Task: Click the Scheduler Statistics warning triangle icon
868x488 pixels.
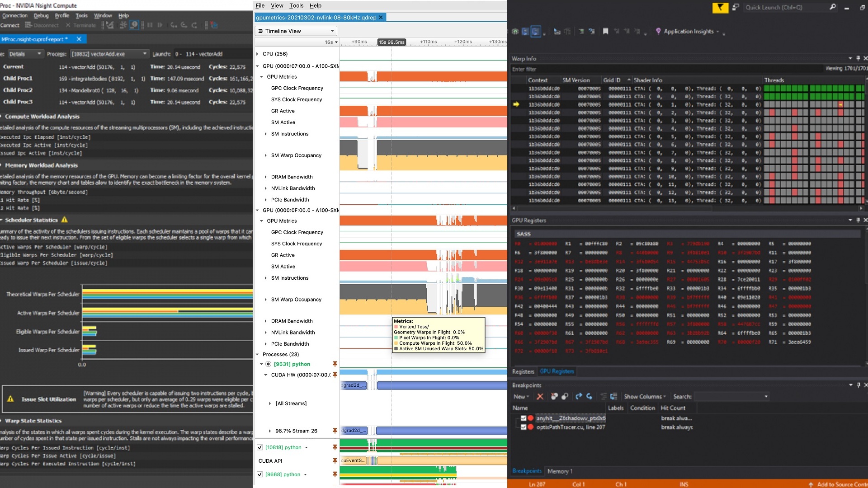Action: [65, 220]
